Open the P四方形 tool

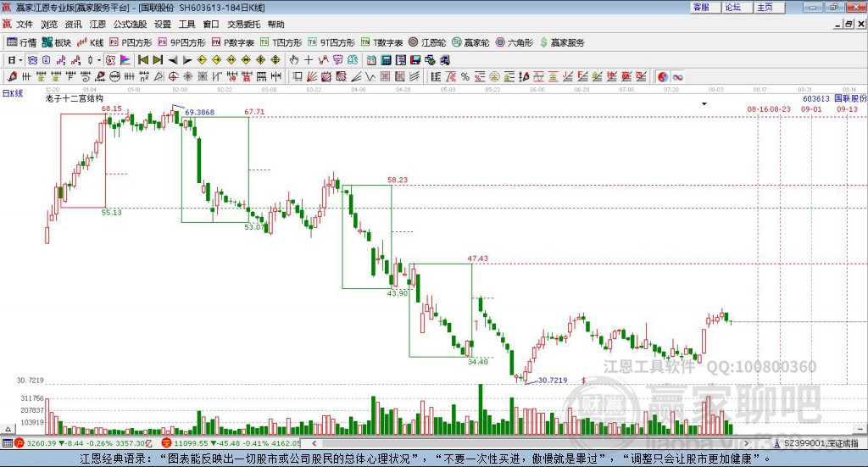point(131,42)
